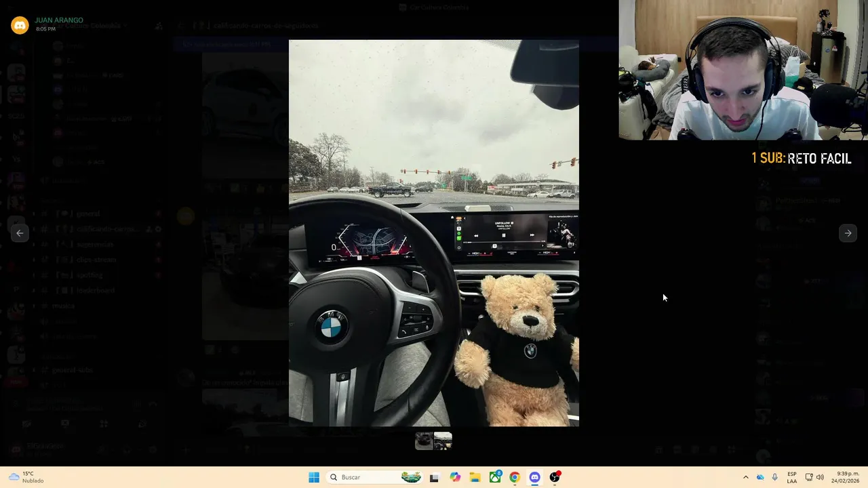Open File Explorer from the taskbar
The height and width of the screenshot is (488, 868).
475,477
